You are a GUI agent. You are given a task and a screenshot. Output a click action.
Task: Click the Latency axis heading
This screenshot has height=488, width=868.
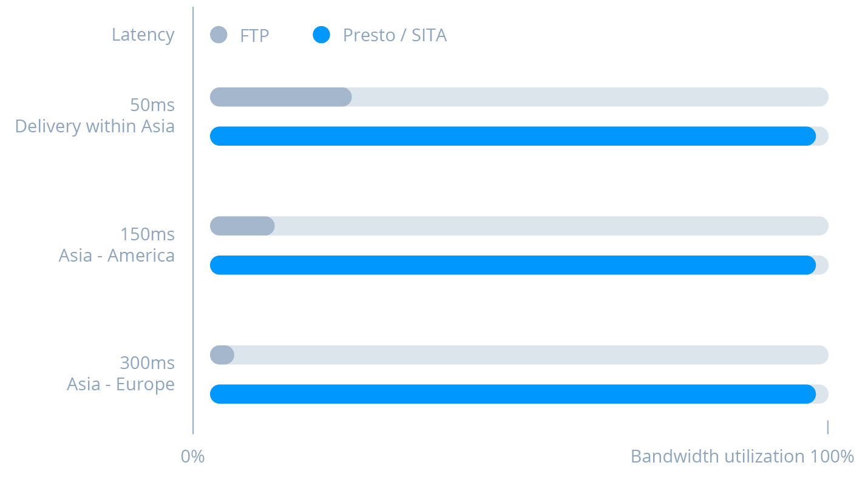[x=143, y=35]
